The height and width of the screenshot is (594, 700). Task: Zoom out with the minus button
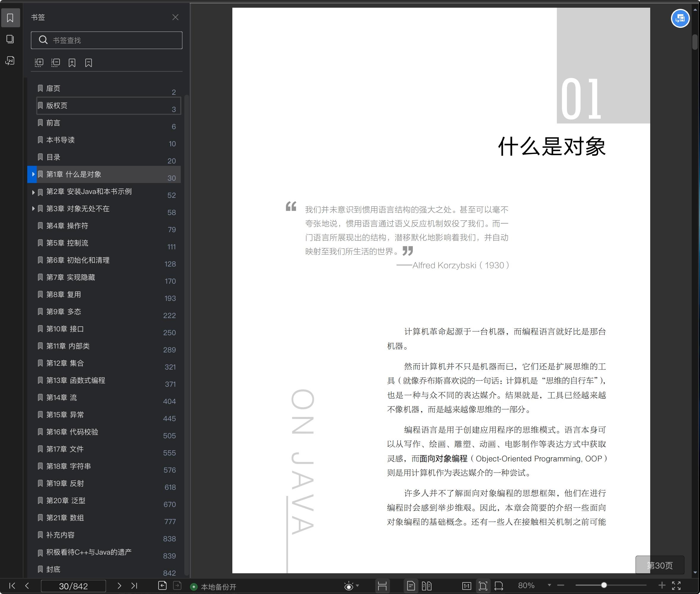click(x=560, y=585)
